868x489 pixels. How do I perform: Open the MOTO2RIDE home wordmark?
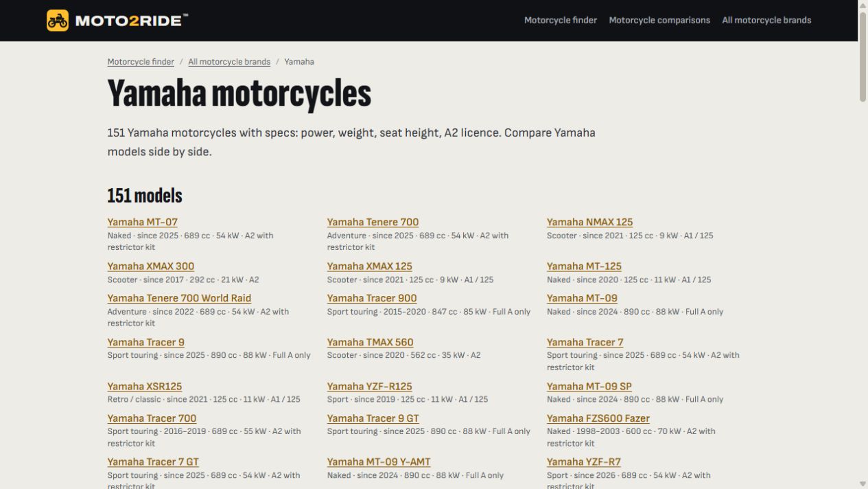pos(130,21)
